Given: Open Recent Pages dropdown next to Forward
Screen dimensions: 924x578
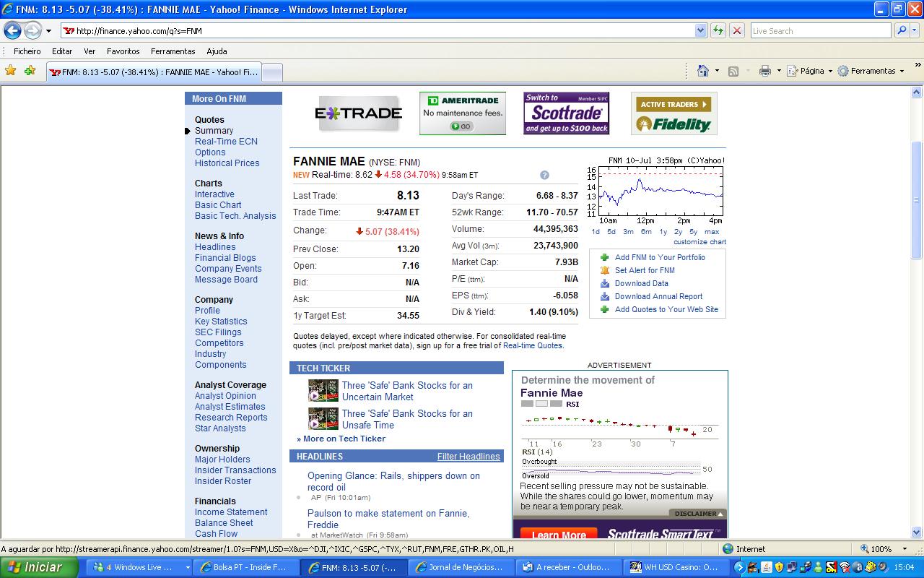Looking at the screenshot, I should [48, 31].
